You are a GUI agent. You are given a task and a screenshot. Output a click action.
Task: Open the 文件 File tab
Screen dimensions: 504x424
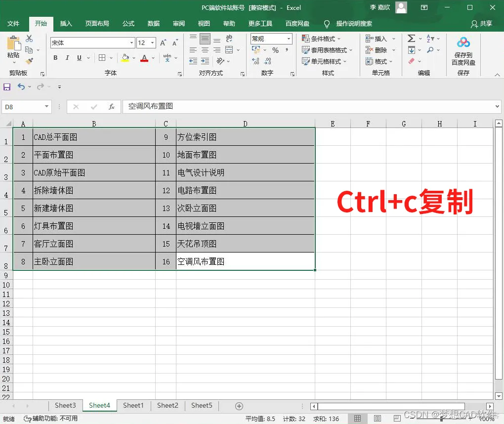13,23
